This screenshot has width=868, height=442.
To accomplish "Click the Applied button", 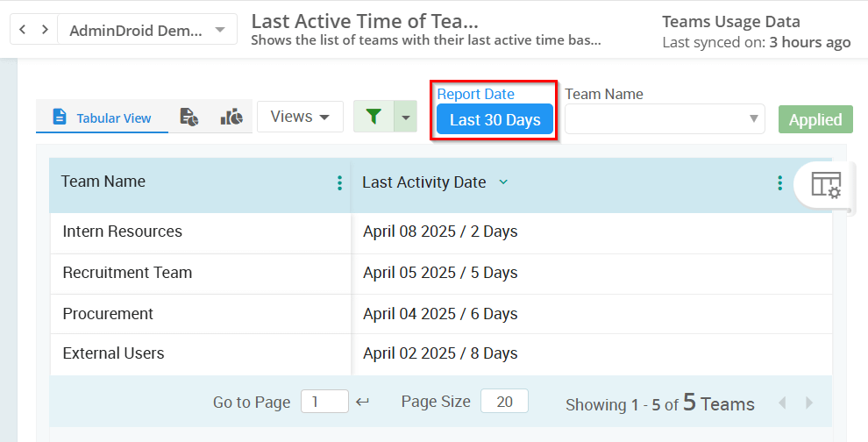I will 815,120.
